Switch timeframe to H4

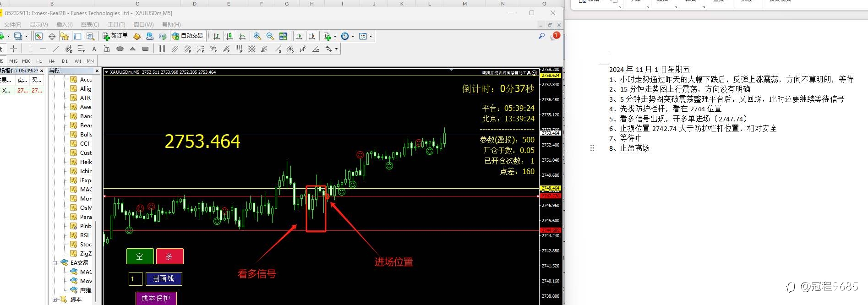click(52, 61)
